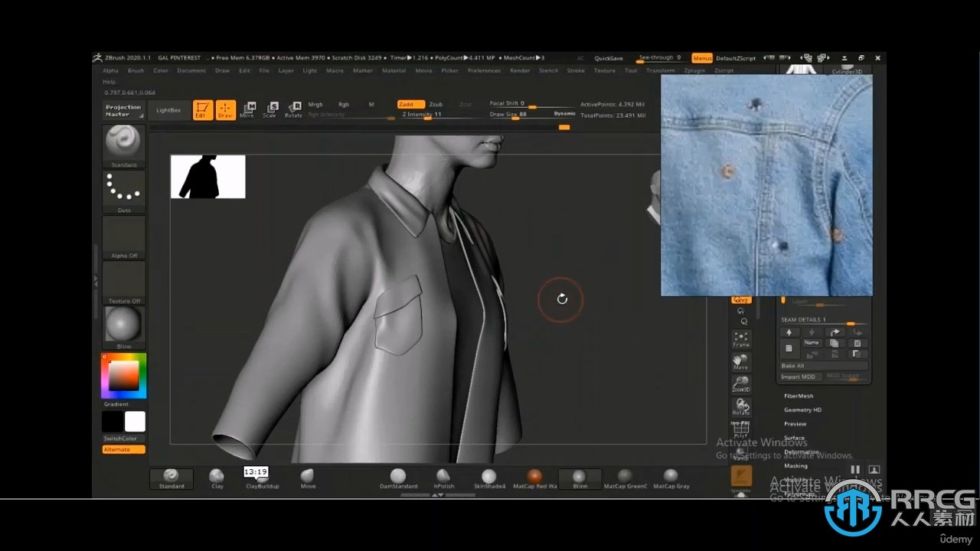Select the Move transform tool in top shelf
Image resolution: width=980 pixels, height=551 pixels.
247,110
